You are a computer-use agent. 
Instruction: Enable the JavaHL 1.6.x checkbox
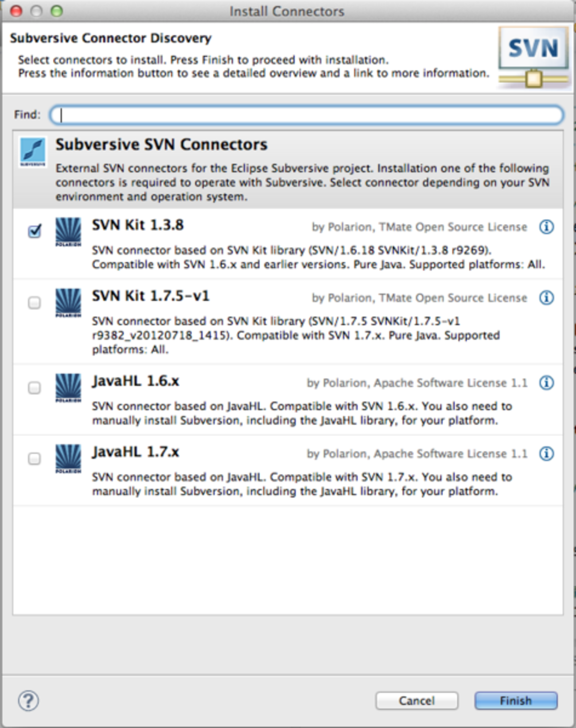tap(35, 388)
